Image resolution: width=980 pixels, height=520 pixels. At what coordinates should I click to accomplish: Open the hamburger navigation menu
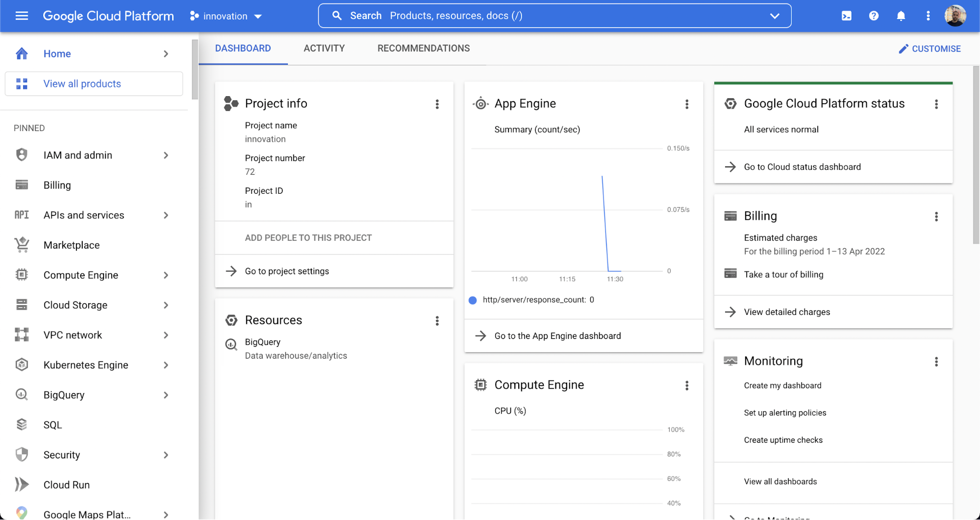click(22, 16)
